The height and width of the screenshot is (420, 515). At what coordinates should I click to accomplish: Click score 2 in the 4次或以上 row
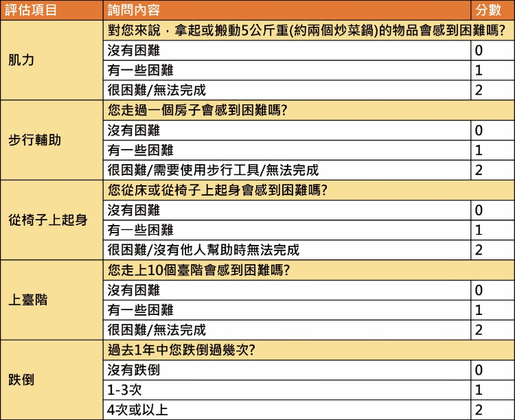pos(492,410)
